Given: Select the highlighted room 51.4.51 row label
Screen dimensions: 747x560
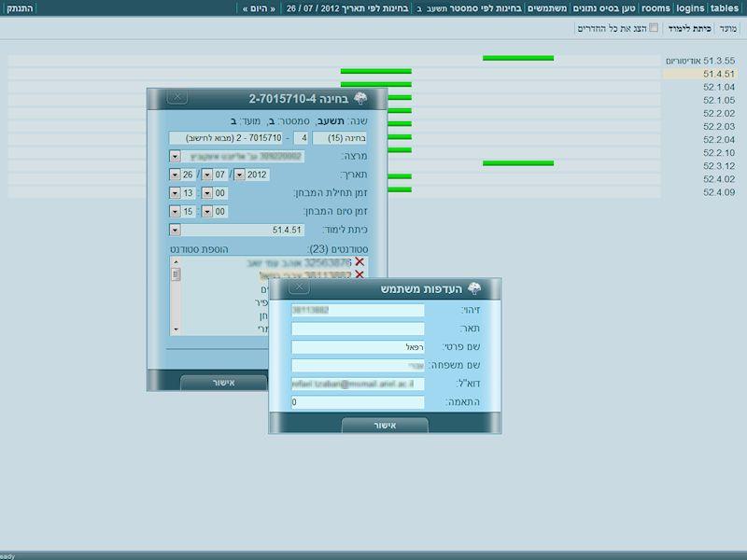Looking at the screenshot, I should [x=718, y=74].
